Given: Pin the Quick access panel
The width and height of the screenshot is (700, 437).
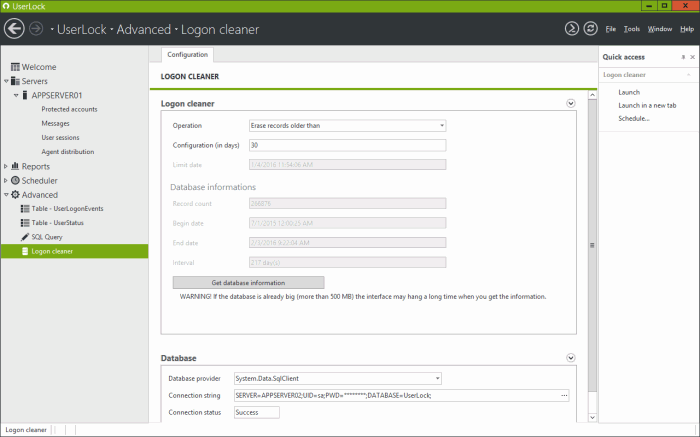Looking at the screenshot, I should pos(683,57).
